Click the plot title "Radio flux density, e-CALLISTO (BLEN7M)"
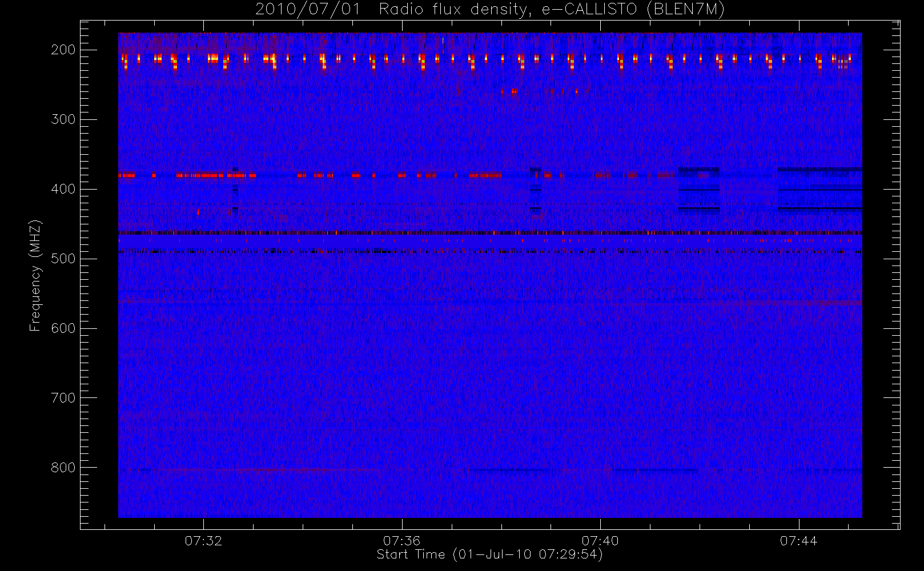Screen dimensions: 924x571 pyautogui.click(x=552, y=10)
